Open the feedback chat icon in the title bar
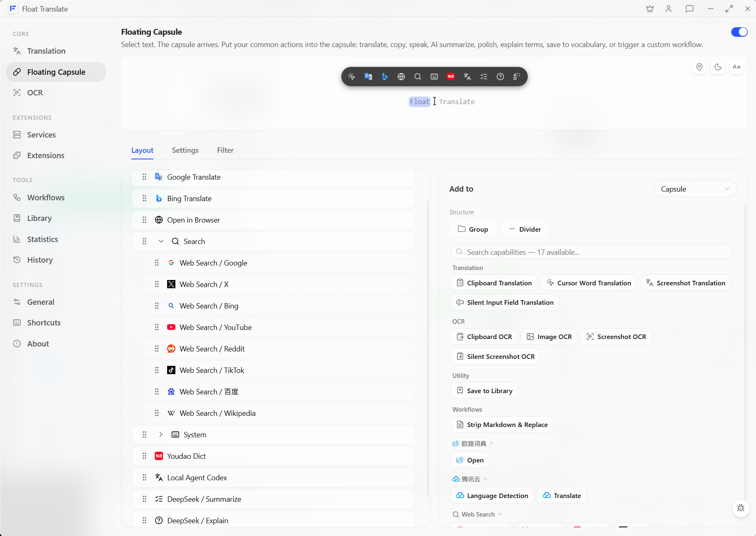756x536 pixels. pos(689,9)
